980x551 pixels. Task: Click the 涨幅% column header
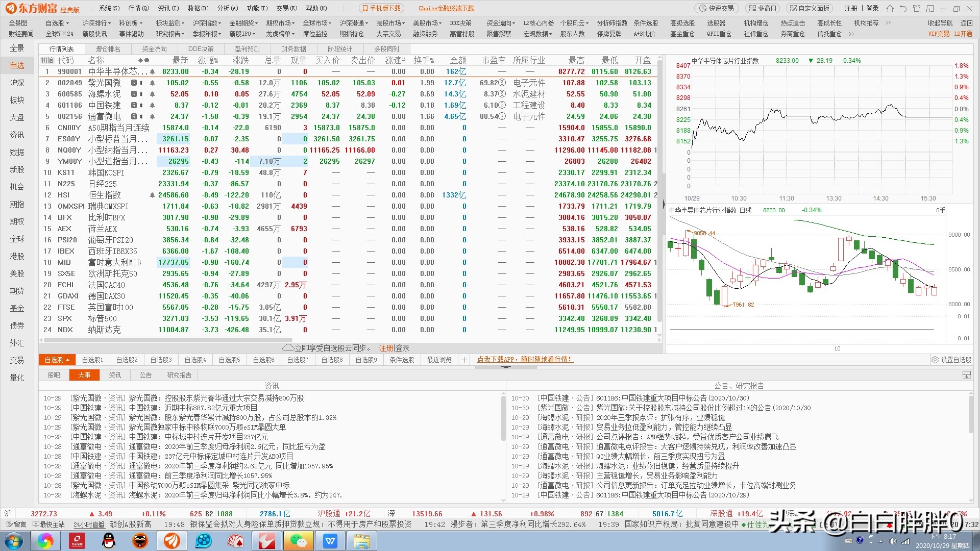click(x=208, y=60)
